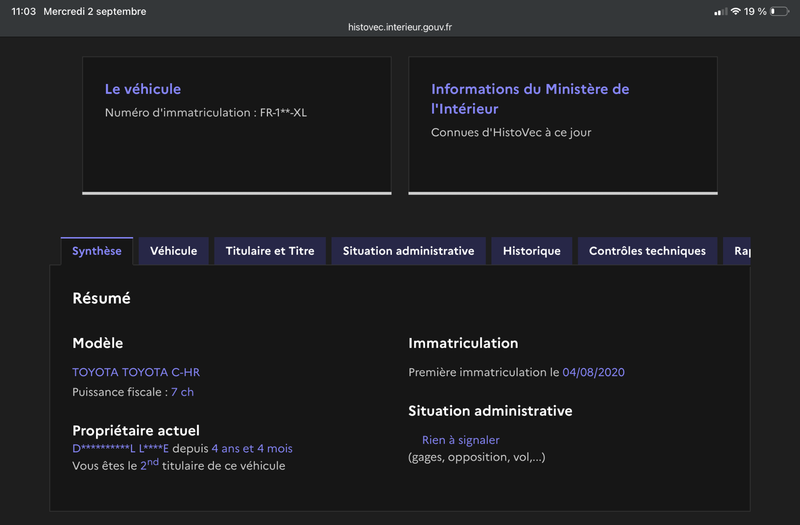
Task: Tap the TOYOTA TOYOTA C-HR model text
Action: (x=136, y=372)
